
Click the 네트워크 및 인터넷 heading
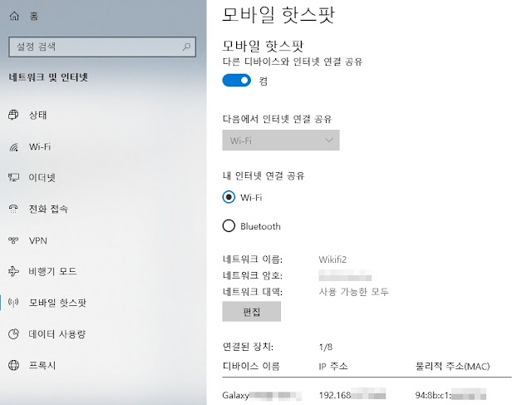pos(48,77)
